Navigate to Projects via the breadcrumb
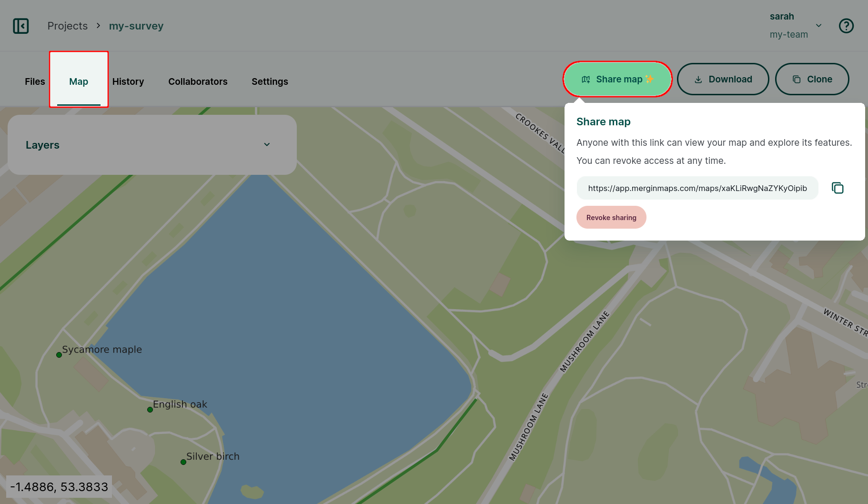 [67, 26]
